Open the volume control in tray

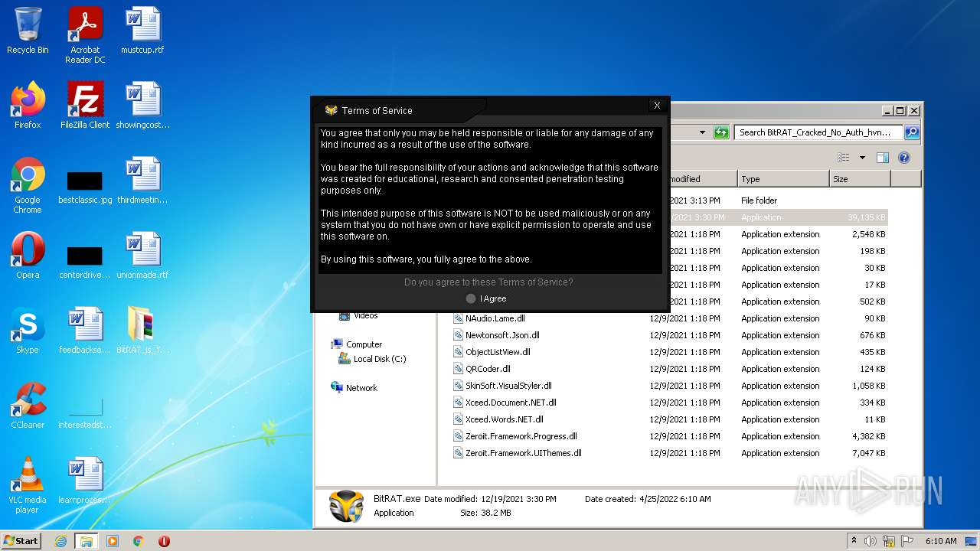(871, 541)
